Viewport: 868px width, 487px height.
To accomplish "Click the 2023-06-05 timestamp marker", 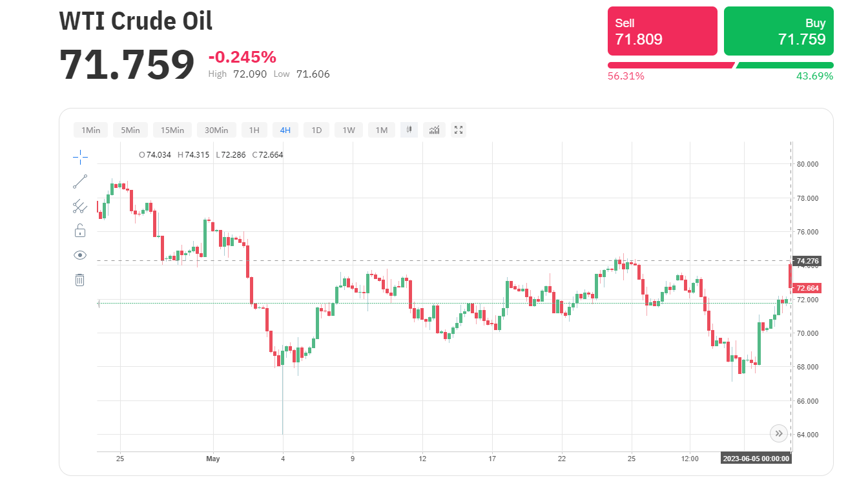I will pos(756,459).
